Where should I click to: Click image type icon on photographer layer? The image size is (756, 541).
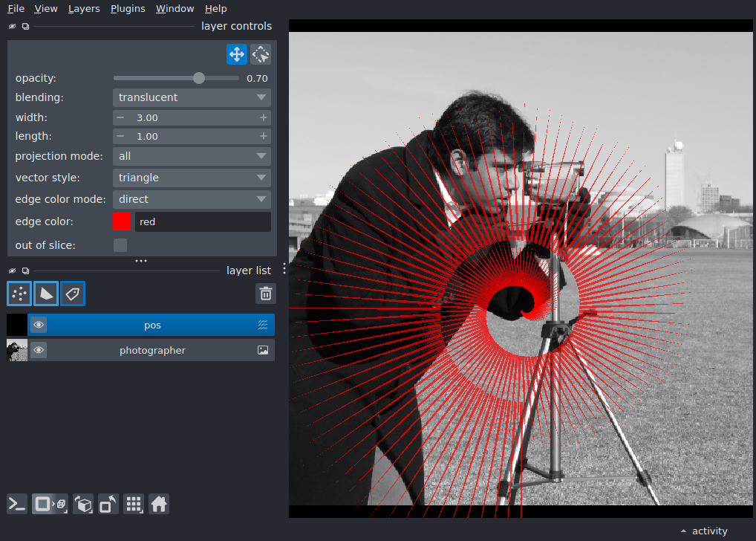263,350
